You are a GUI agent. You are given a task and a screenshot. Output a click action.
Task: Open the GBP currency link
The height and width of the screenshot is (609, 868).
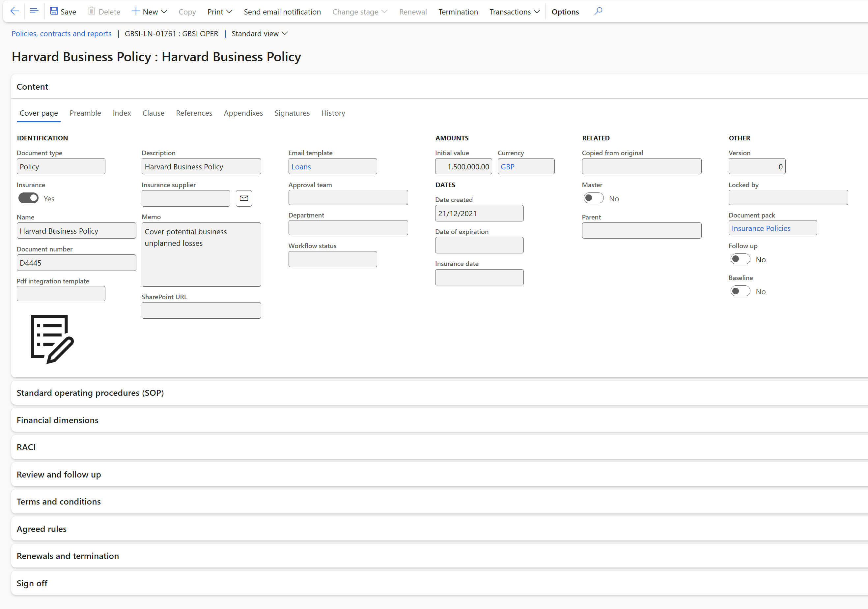tap(507, 167)
